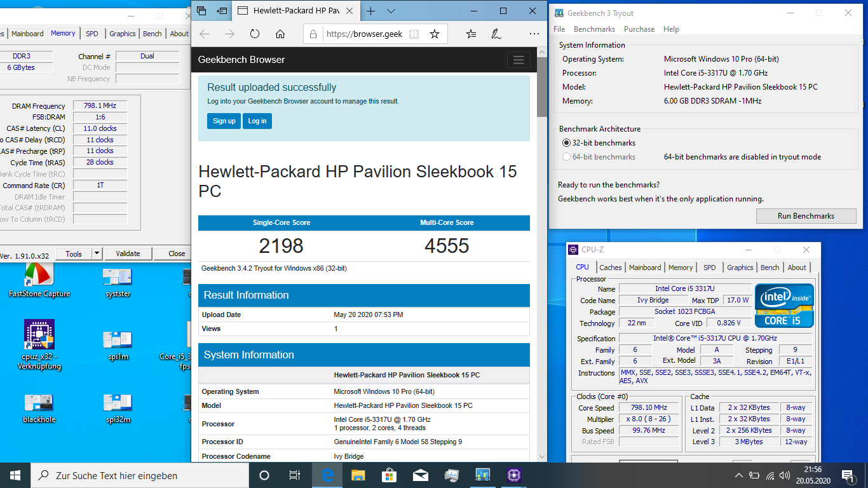868x488 pixels.
Task: Switch to Caches tab in CPU-Z
Action: click(x=611, y=268)
